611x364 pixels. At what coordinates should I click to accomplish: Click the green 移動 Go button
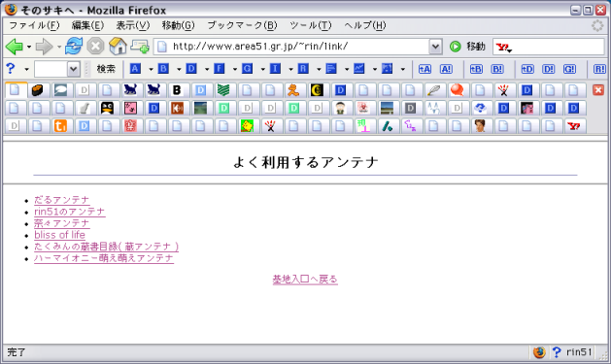(467, 47)
